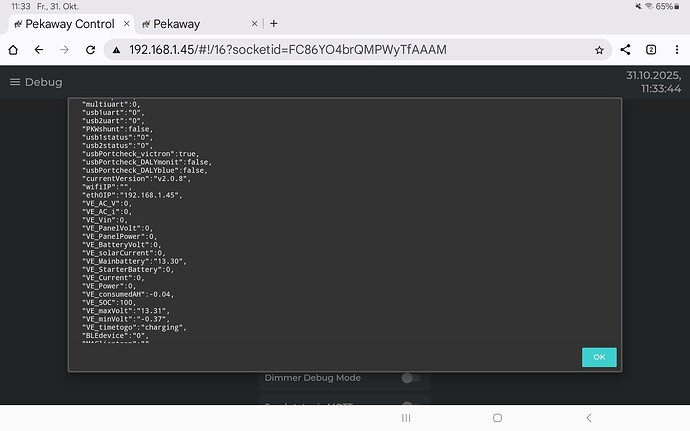
Task: Go forward to next page
Action: point(64,50)
